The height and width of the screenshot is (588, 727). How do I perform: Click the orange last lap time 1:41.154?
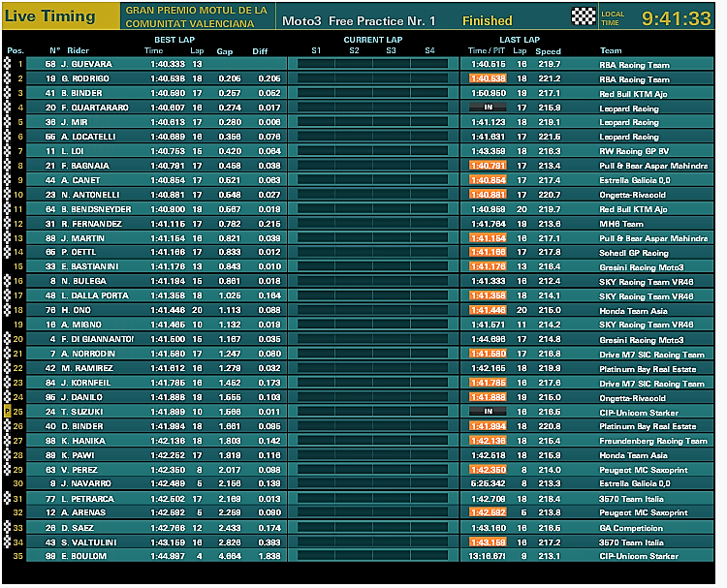488,238
